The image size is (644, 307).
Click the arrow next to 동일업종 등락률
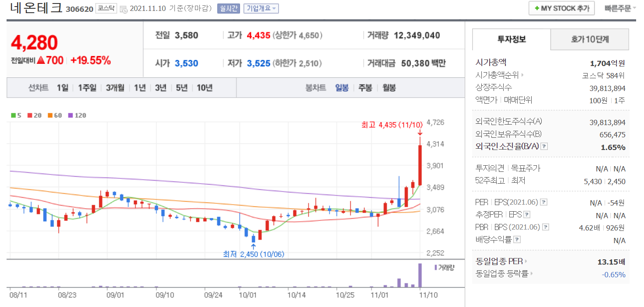pyautogui.click(x=532, y=274)
